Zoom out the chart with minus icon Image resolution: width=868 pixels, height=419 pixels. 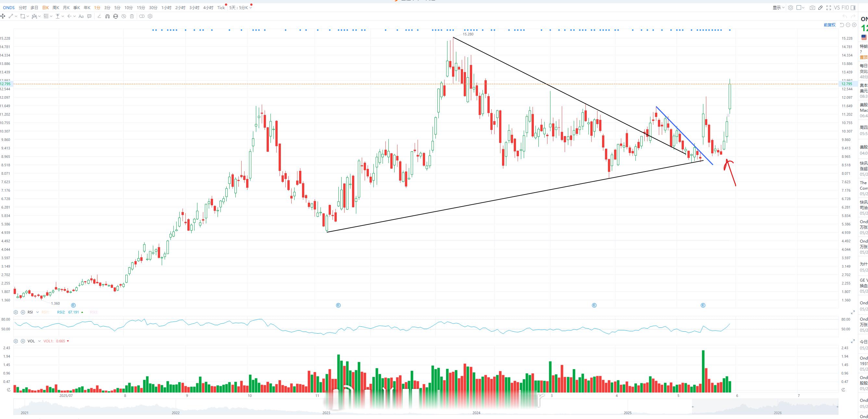(x=848, y=25)
